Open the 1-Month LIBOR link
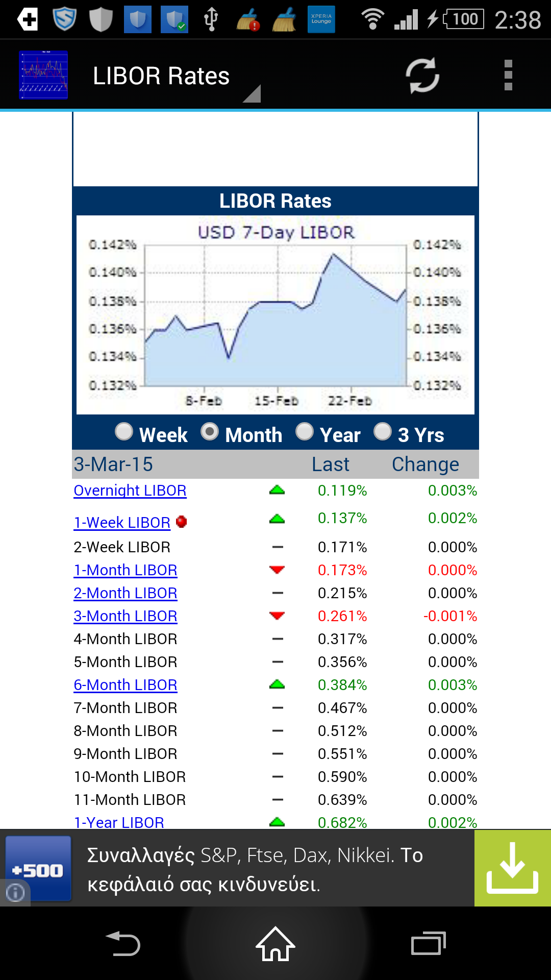The width and height of the screenshot is (551, 980). [x=126, y=570]
